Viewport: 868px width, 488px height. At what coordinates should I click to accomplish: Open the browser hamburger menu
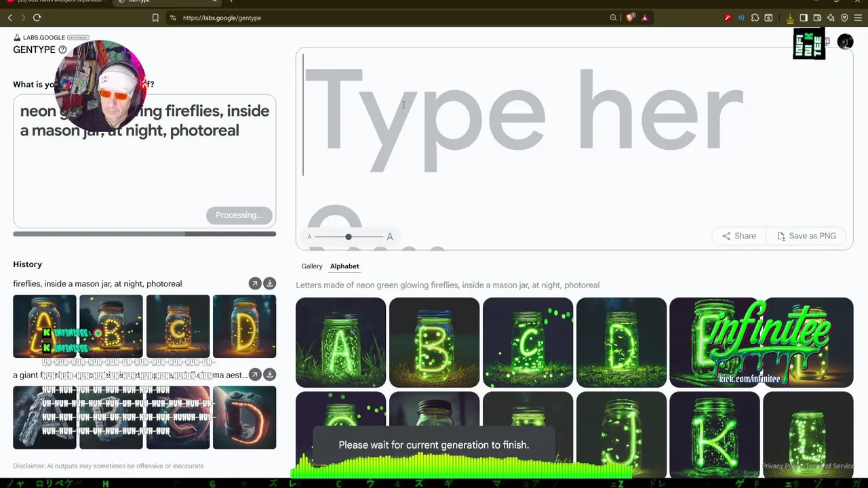tap(858, 18)
